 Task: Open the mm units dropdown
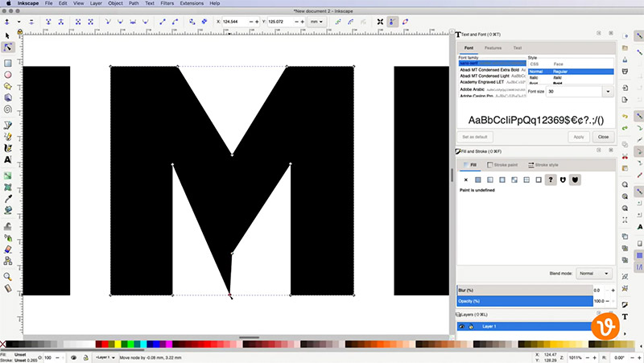click(316, 22)
